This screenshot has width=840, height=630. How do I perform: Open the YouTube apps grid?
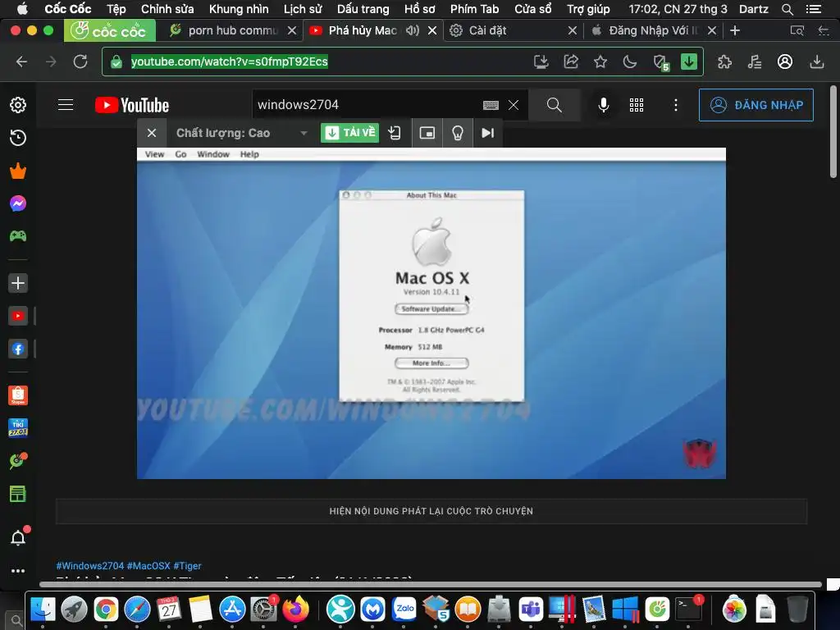(637, 105)
